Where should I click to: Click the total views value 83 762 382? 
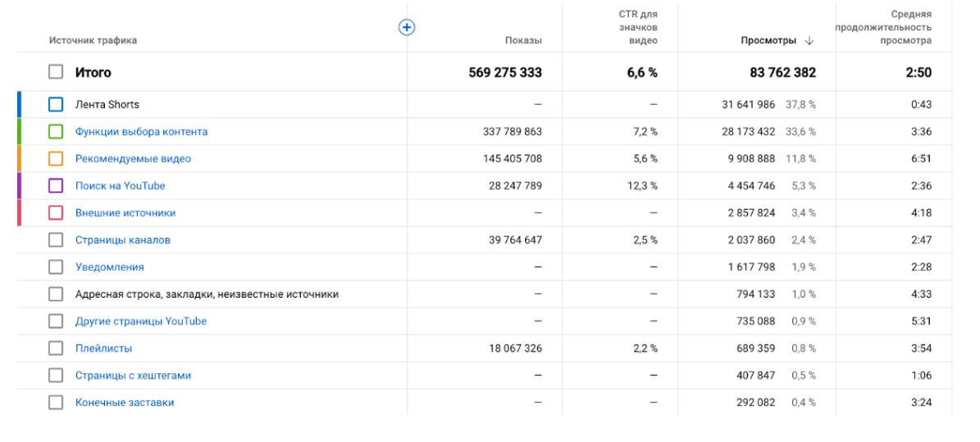(782, 72)
